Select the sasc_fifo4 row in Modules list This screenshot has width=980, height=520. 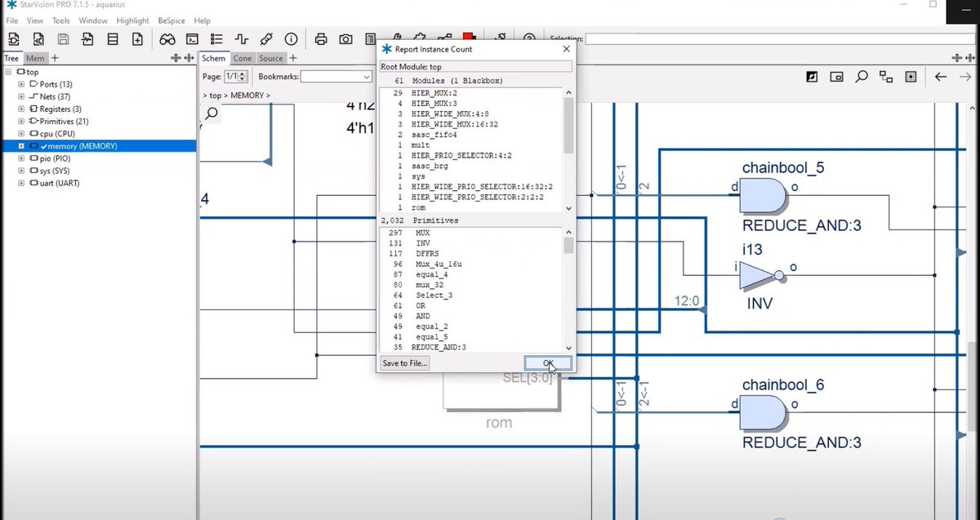point(472,135)
